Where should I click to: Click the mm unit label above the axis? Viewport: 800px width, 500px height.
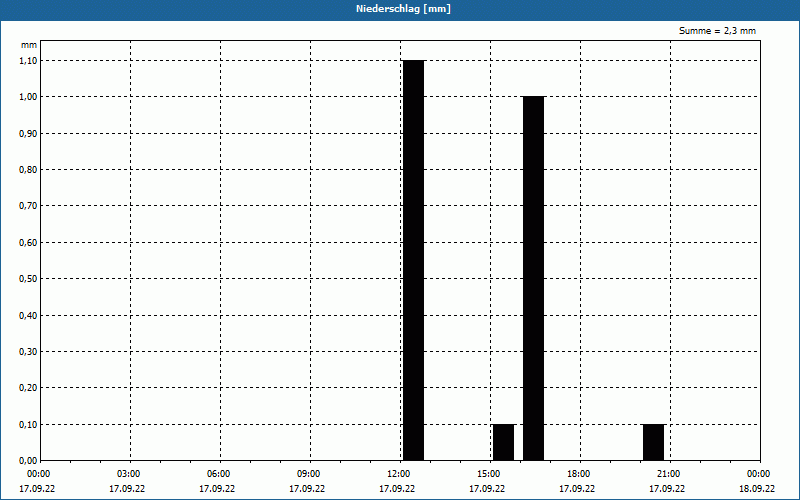coord(29,45)
